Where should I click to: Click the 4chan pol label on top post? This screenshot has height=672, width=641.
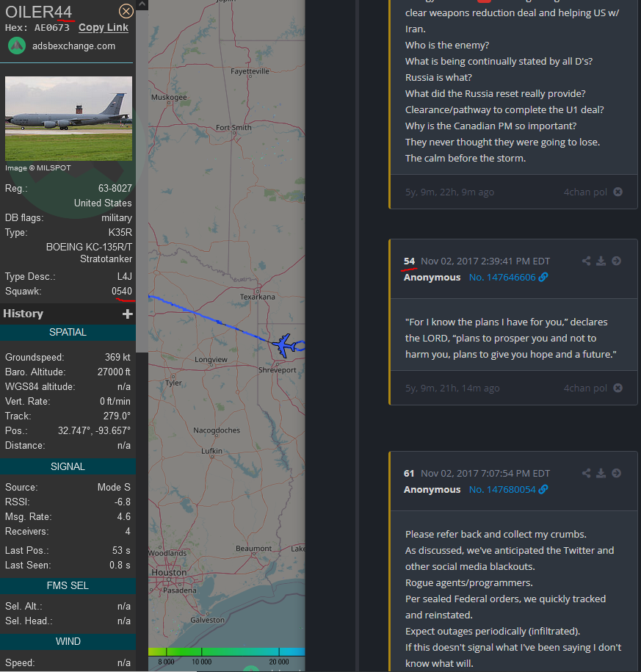585,192
